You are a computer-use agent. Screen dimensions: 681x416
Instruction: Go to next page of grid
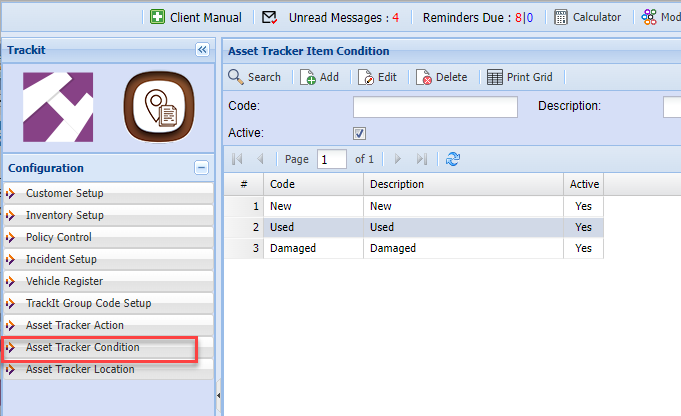pos(398,159)
